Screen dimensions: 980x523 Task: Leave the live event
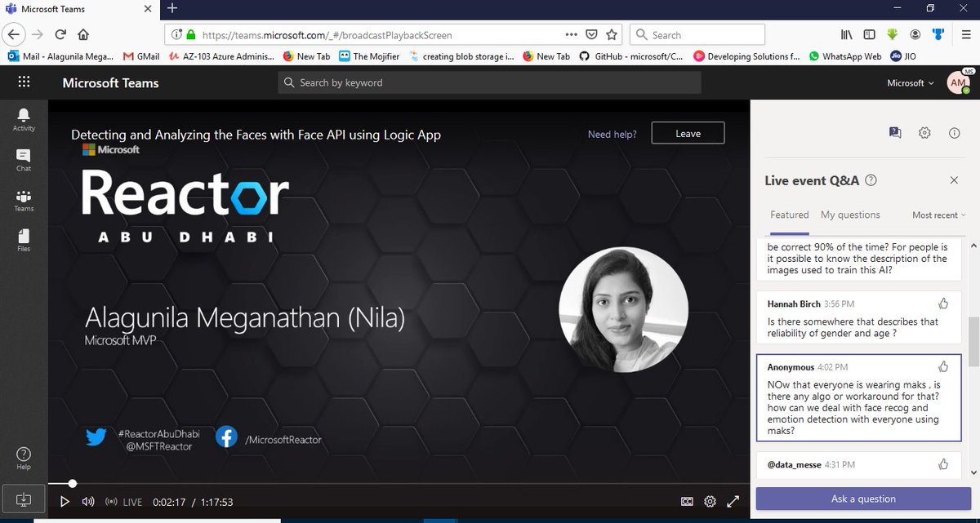pyautogui.click(x=688, y=134)
